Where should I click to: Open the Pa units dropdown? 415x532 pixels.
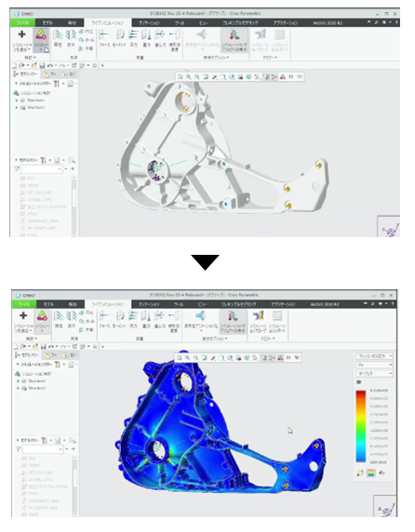click(374, 365)
